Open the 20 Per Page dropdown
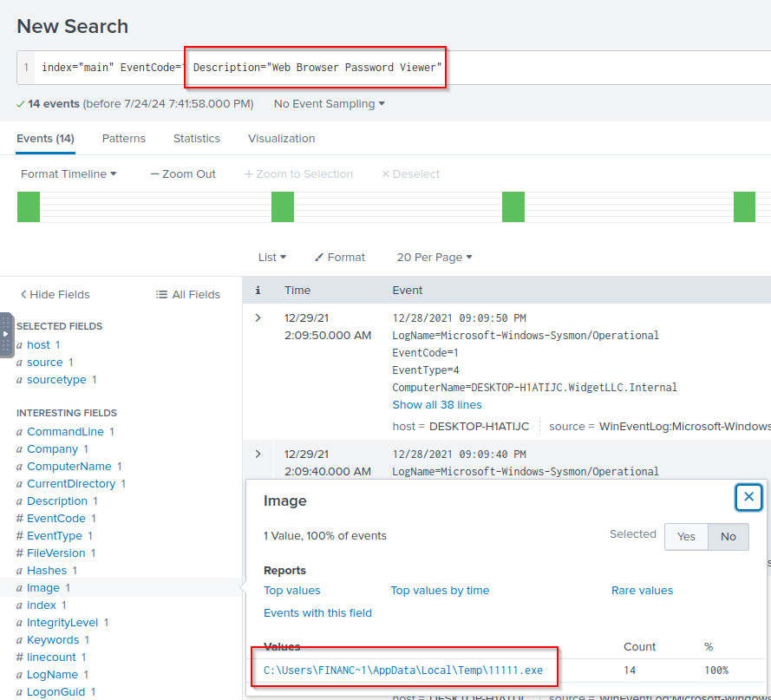The width and height of the screenshot is (771, 700). coord(434,257)
